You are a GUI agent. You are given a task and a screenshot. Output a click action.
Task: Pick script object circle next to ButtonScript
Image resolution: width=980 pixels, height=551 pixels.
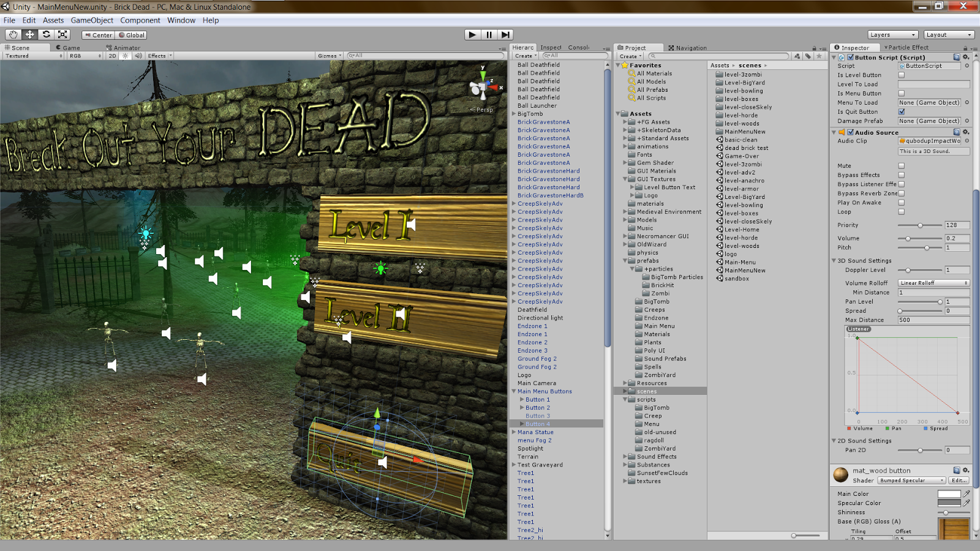tap(967, 66)
